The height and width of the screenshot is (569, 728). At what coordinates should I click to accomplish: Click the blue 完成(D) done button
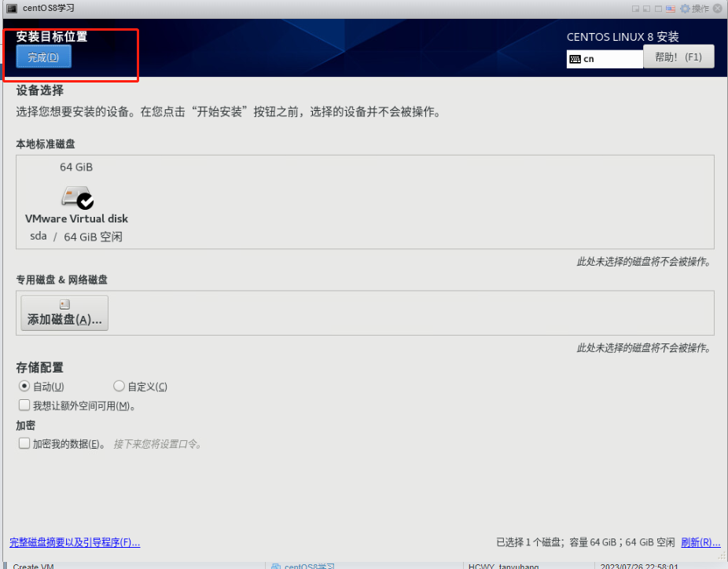(x=44, y=57)
